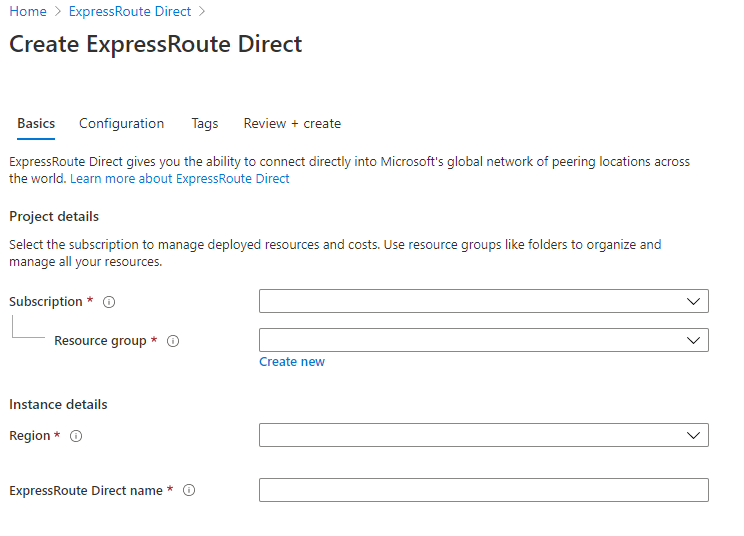Click the Project details heading

coord(54,217)
